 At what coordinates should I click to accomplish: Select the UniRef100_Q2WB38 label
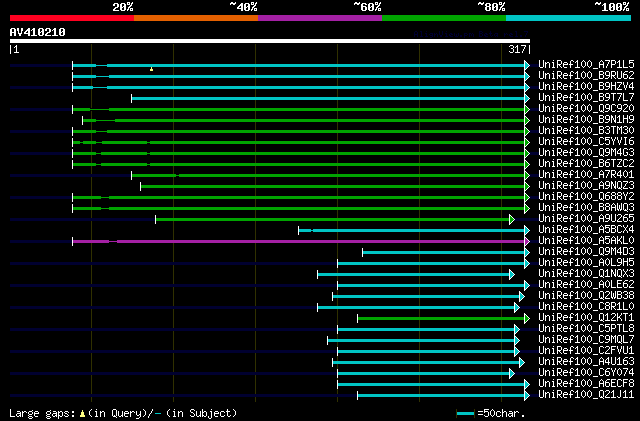[x=586, y=296]
